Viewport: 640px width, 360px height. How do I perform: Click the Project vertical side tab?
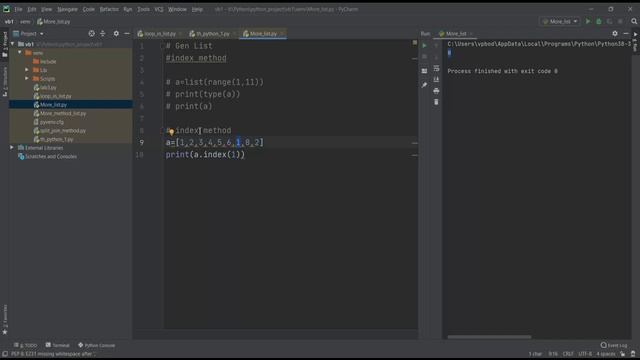pos(5,45)
